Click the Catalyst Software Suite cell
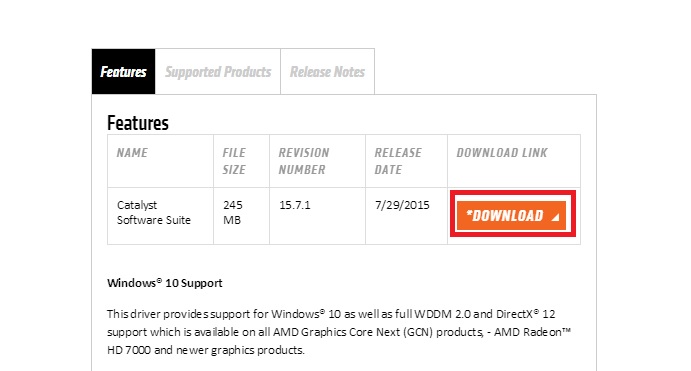 [x=154, y=212]
